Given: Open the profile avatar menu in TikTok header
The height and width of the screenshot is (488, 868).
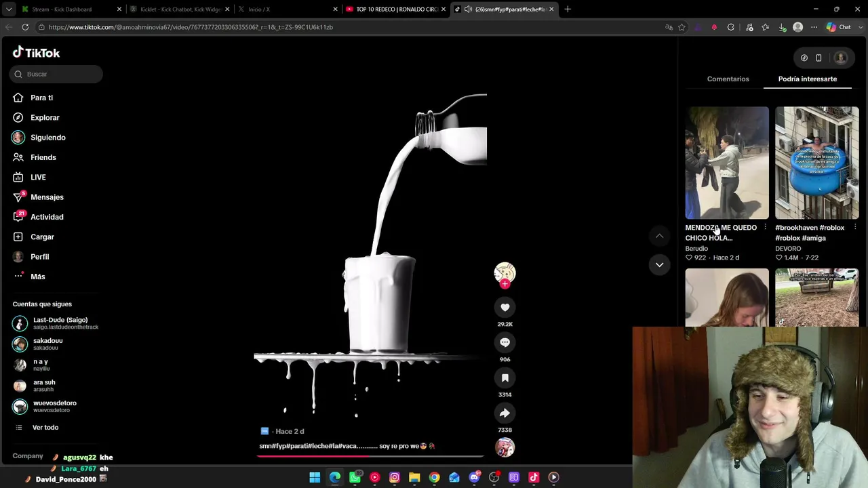Looking at the screenshot, I should click(x=841, y=58).
